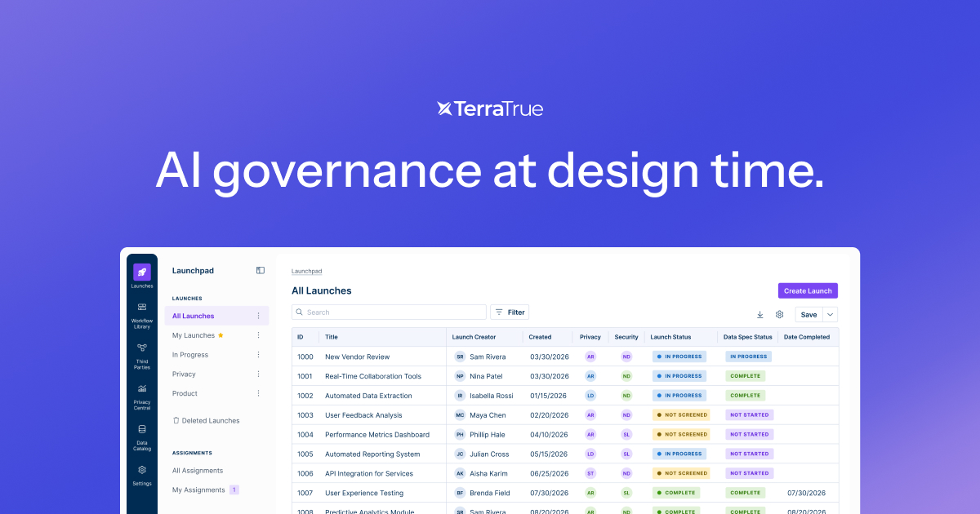Click Sam Rivera's SR avatar in row 1000
The height and width of the screenshot is (514, 980).
460,357
